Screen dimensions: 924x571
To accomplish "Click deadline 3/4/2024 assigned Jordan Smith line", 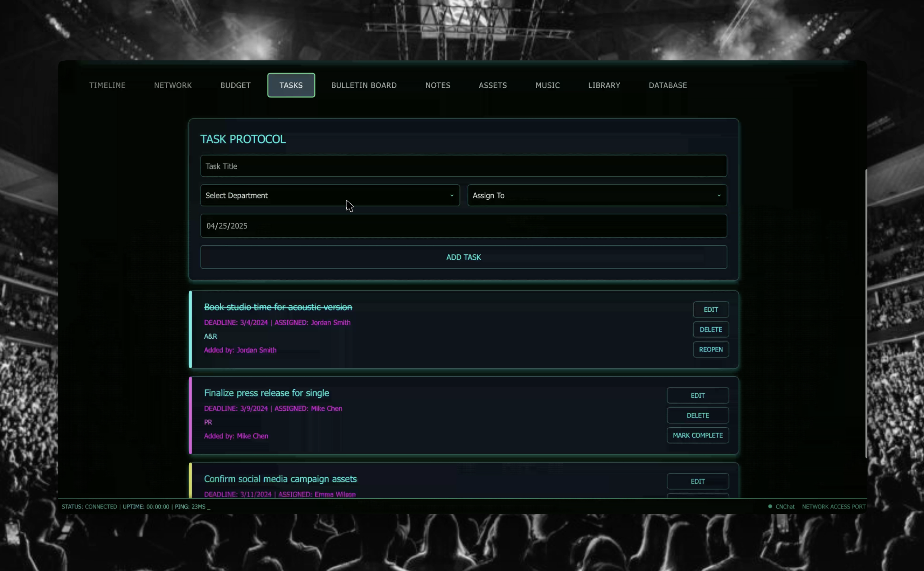I will click(277, 323).
